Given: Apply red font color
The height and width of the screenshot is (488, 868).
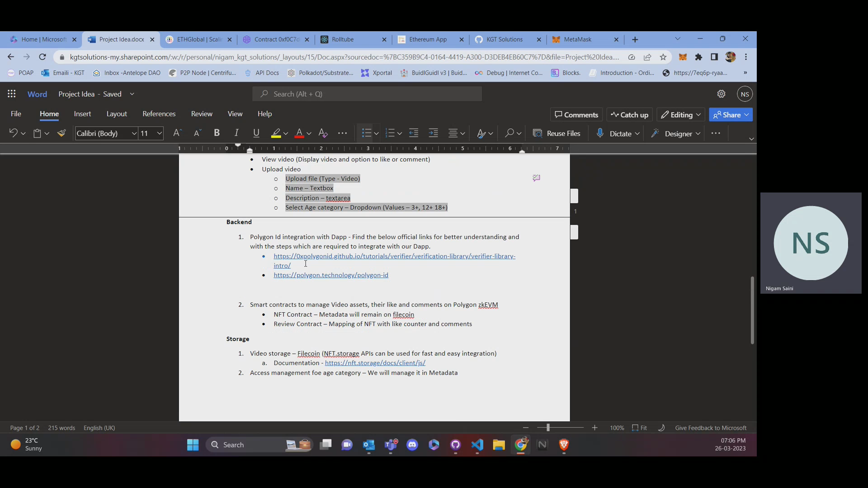Looking at the screenshot, I should pyautogui.click(x=299, y=133).
